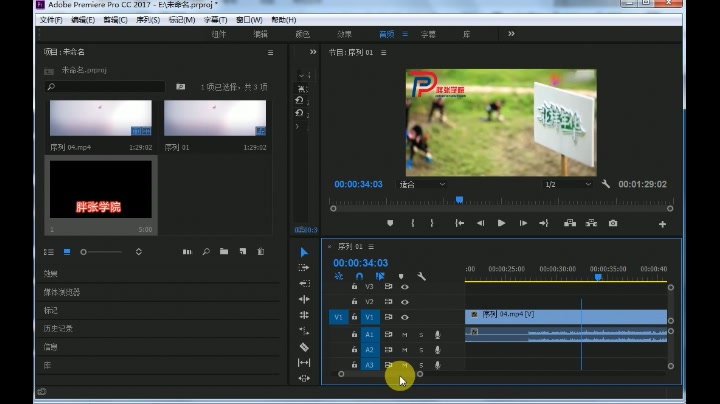
Task: Open the 文件(F) menu
Action: [x=51, y=20]
